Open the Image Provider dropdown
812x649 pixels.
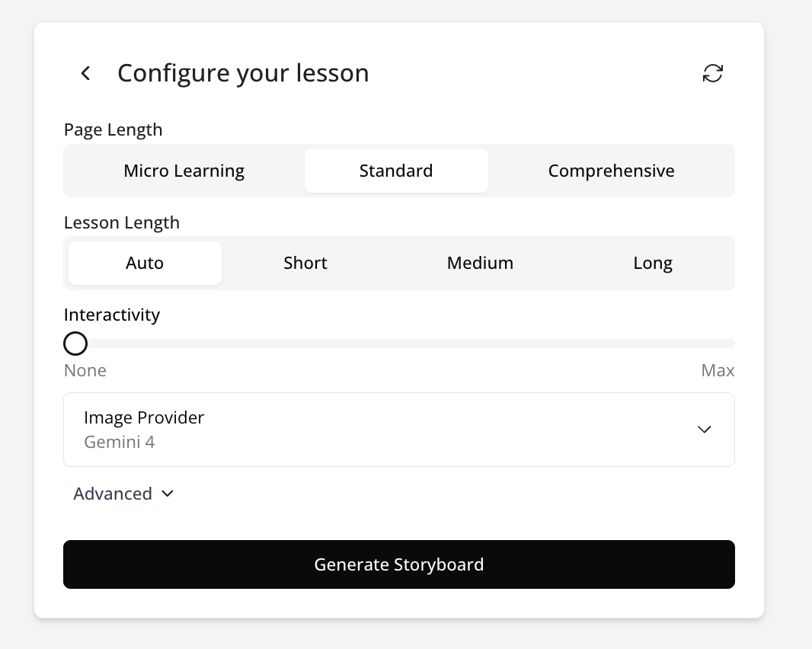(x=398, y=429)
